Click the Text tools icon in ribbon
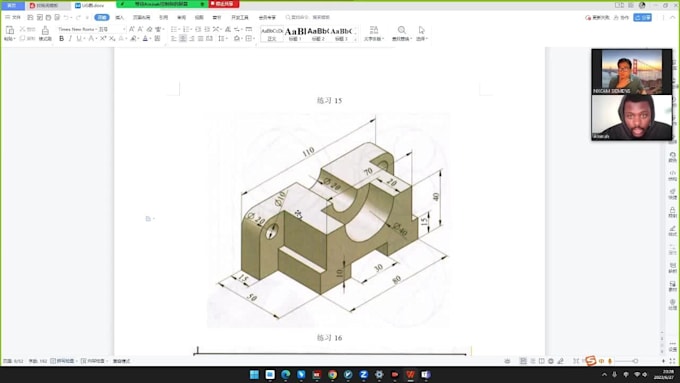The width and height of the screenshot is (680, 383). coord(373,30)
